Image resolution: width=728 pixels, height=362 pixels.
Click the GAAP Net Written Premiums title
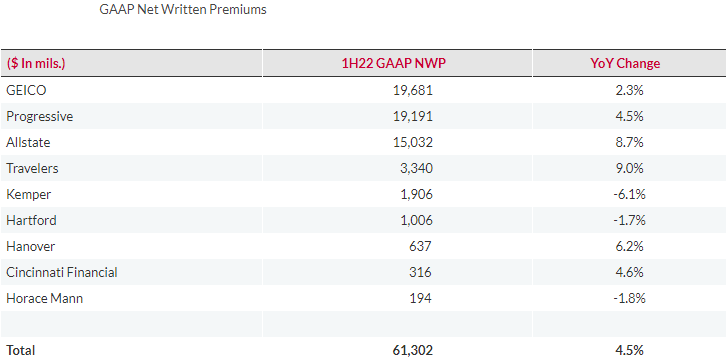[x=183, y=9]
